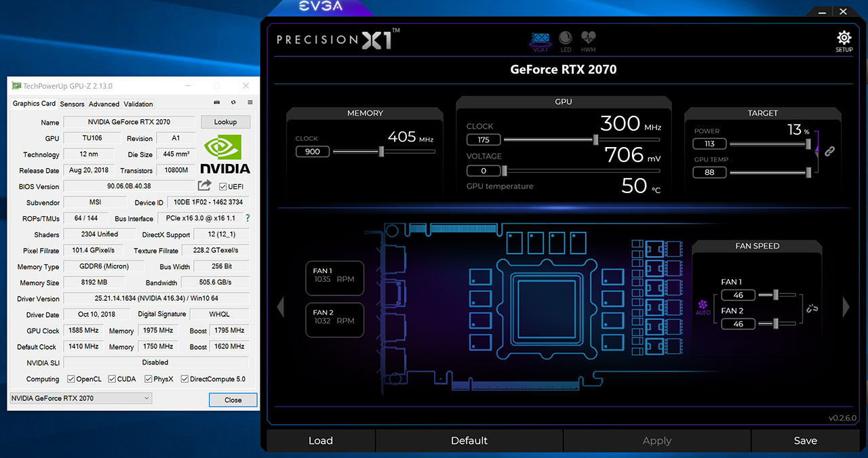Click the BIOS export share icon
The image size is (868, 458).
coord(204,185)
